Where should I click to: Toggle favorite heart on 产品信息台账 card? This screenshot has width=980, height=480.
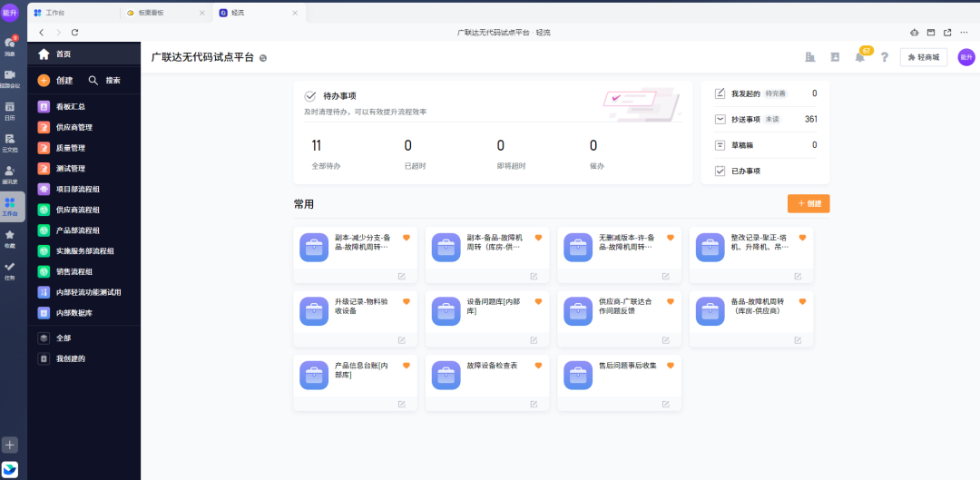[x=407, y=366]
